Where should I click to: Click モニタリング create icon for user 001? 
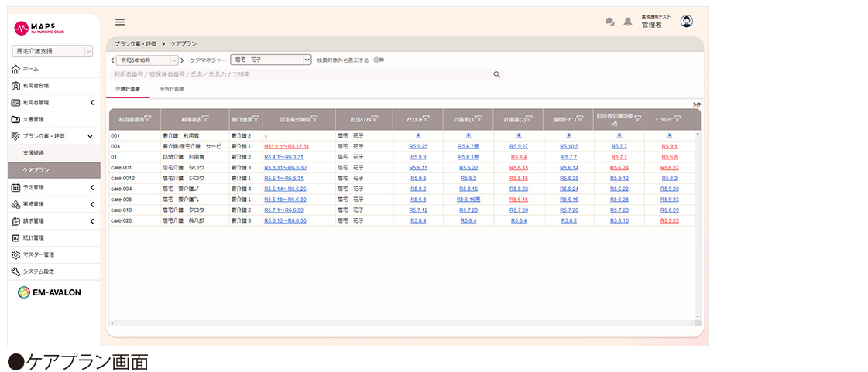click(x=669, y=135)
